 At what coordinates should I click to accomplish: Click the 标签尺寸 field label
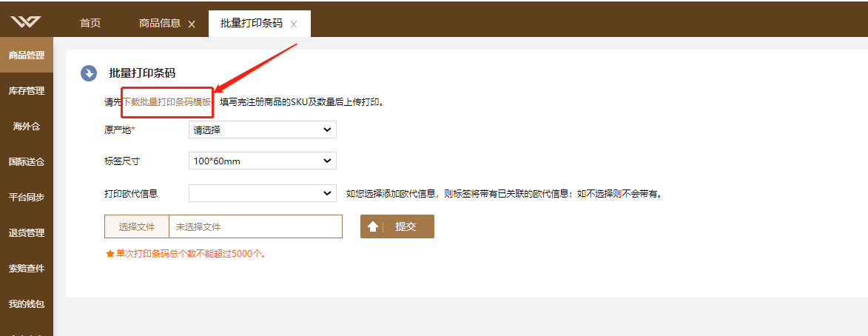122,161
